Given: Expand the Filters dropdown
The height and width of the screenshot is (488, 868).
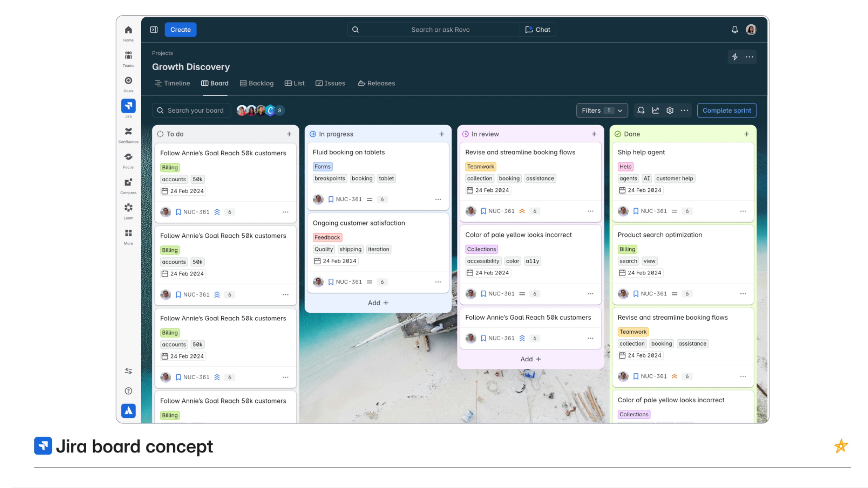Looking at the screenshot, I should 602,110.
